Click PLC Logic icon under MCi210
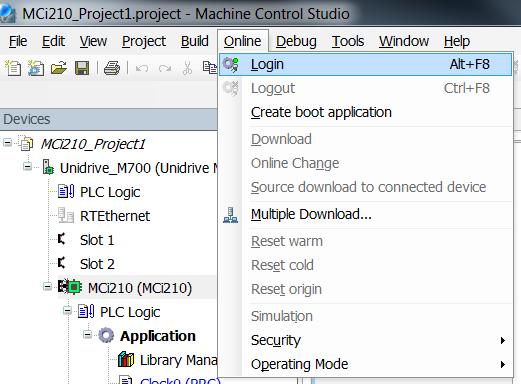 tap(86, 311)
